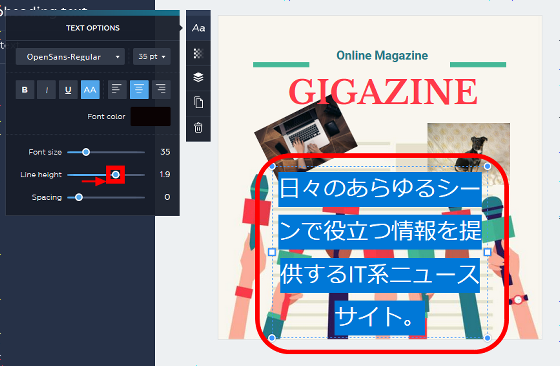
Task: Click the bottom-left corner resize handle
Action: click(272, 338)
